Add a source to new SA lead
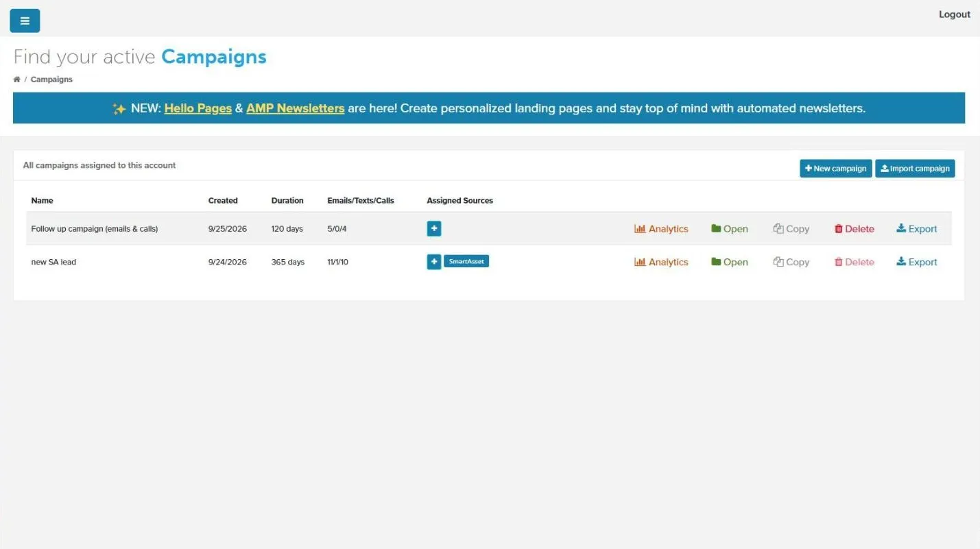Viewport: 980px width, 549px height. (x=434, y=262)
